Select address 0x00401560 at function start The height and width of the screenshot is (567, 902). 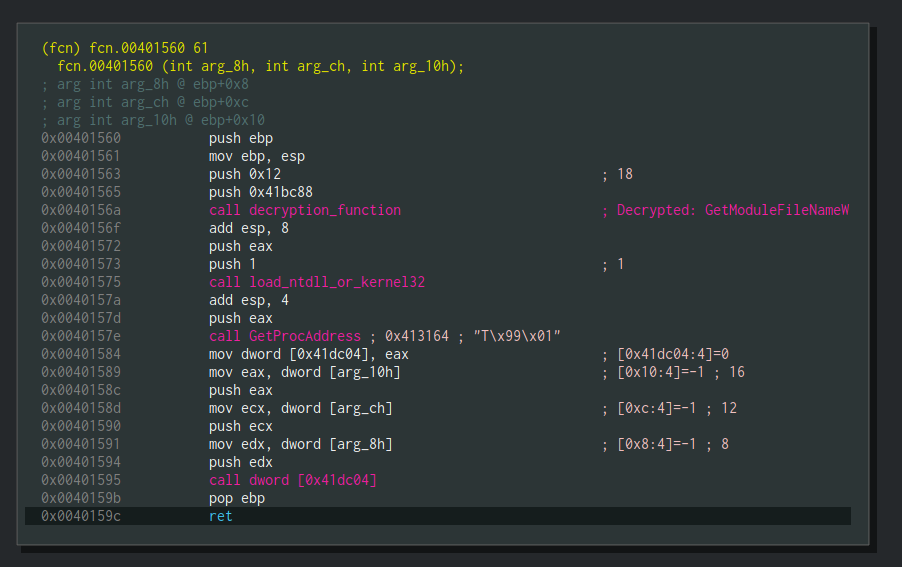pyautogui.click(x=81, y=138)
